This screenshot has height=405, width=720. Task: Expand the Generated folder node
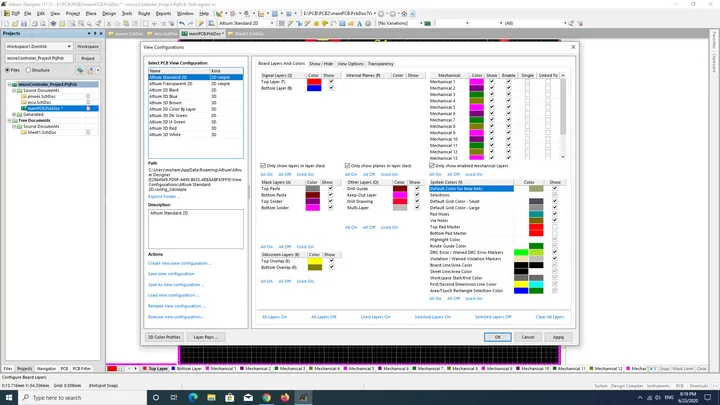[x=14, y=114]
